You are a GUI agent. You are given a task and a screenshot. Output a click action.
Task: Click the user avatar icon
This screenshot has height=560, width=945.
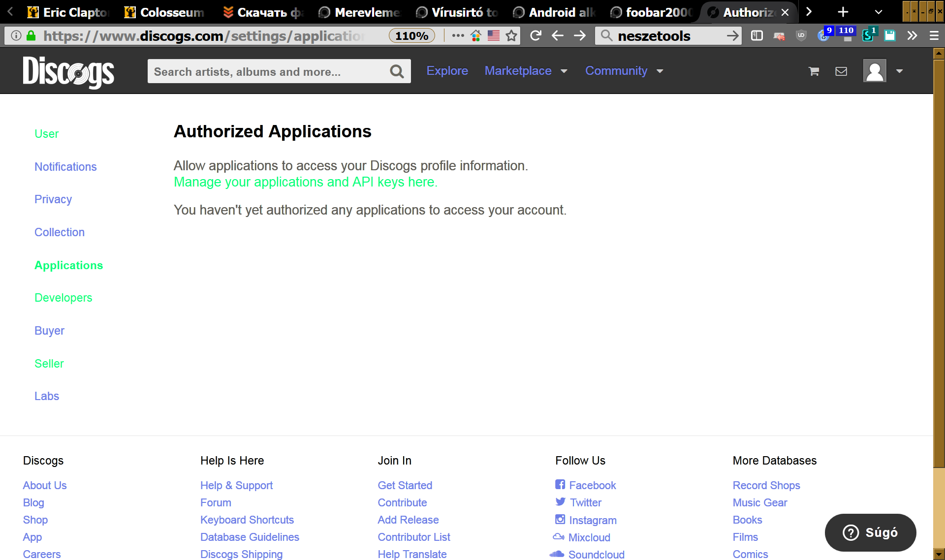click(875, 71)
